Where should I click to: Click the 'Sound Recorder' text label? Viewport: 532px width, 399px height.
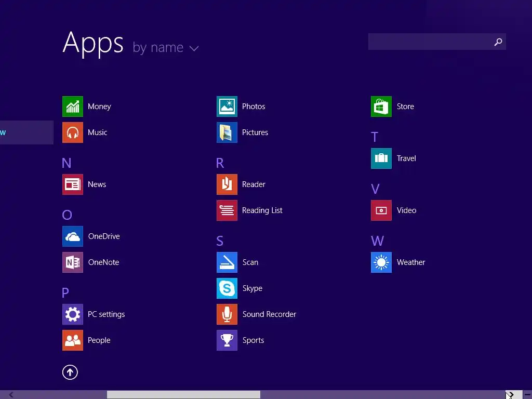(x=270, y=314)
